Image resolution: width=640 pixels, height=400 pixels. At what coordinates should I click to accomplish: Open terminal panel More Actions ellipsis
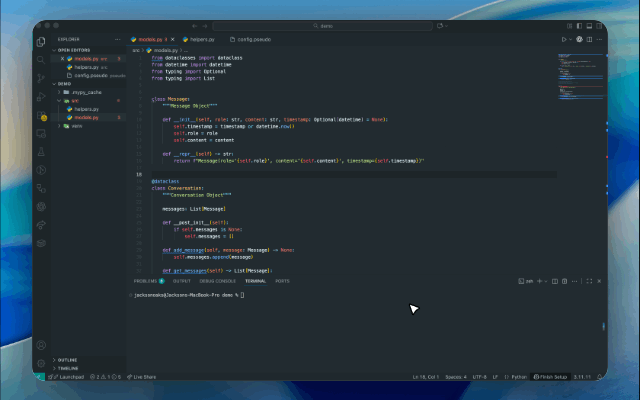pos(574,281)
